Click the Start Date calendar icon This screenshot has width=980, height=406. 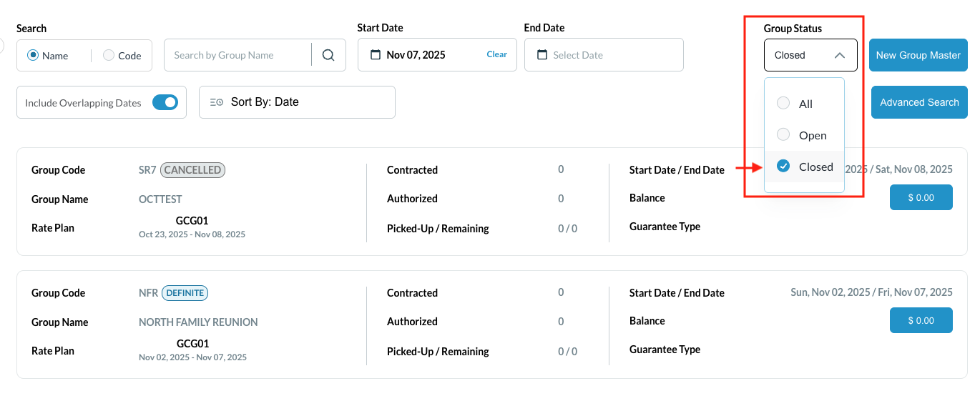click(x=375, y=55)
